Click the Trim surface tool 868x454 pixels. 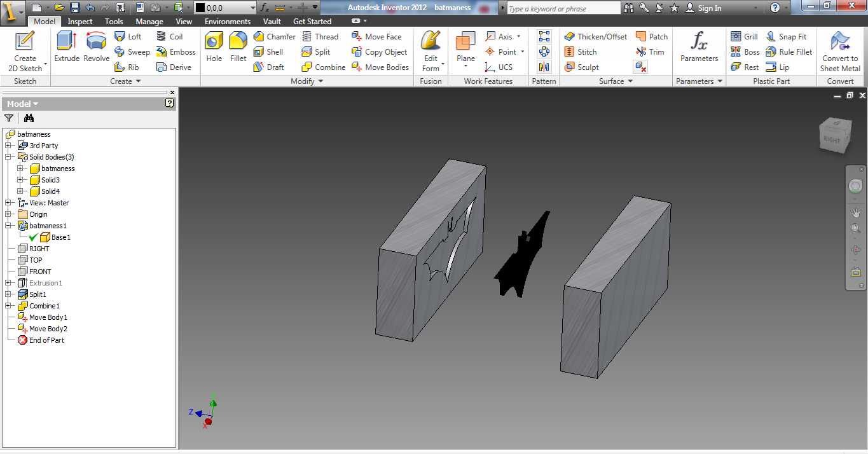[650, 52]
